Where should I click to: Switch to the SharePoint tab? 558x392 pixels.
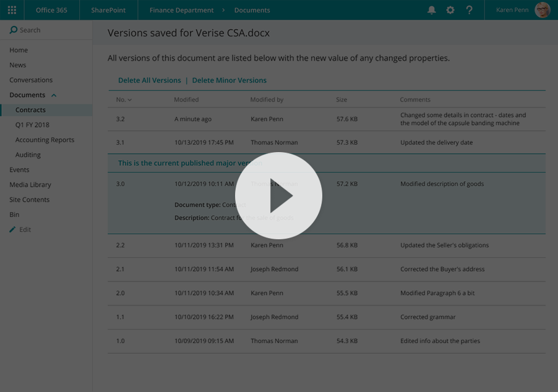(x=108, y=10)
